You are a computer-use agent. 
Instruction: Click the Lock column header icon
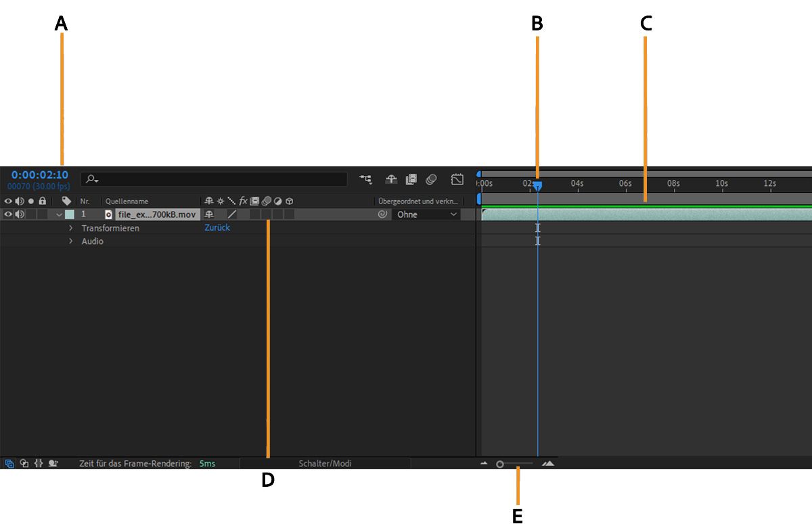(42, 201)
